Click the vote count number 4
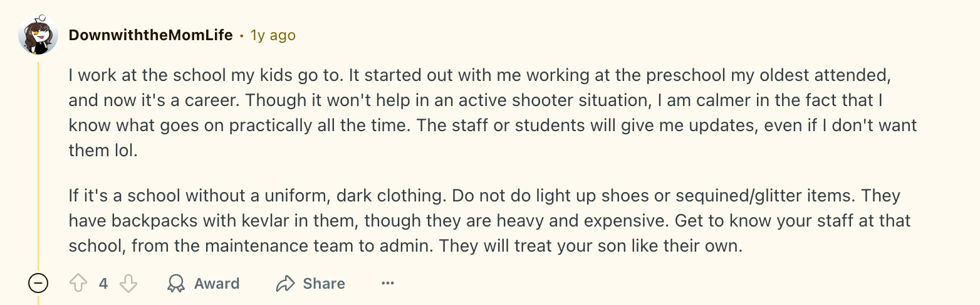The height and width of the screenshot is (305, 980). [x=103, y=284]
